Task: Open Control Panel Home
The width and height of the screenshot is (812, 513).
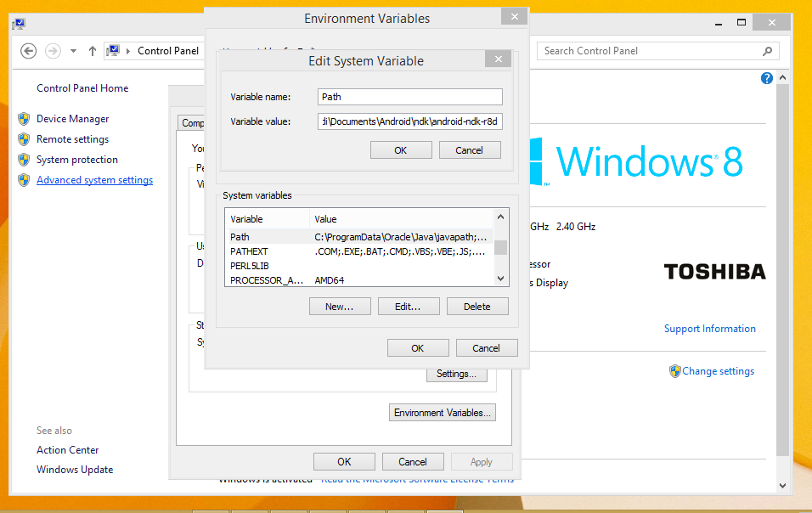Action: coord(82,88)
